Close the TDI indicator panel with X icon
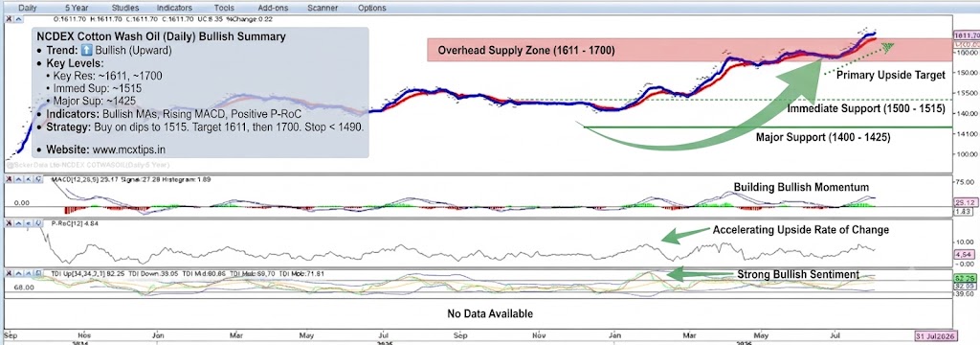The height and width of the screenshot is (345, 980). [x=9, y=273]
